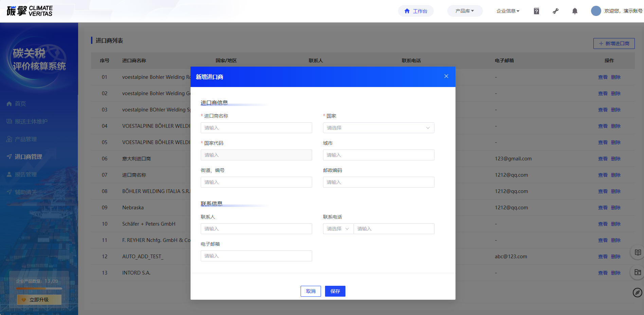Open the book guide floating icon
This screenshot has width=644, height=315.
[638, 252]
